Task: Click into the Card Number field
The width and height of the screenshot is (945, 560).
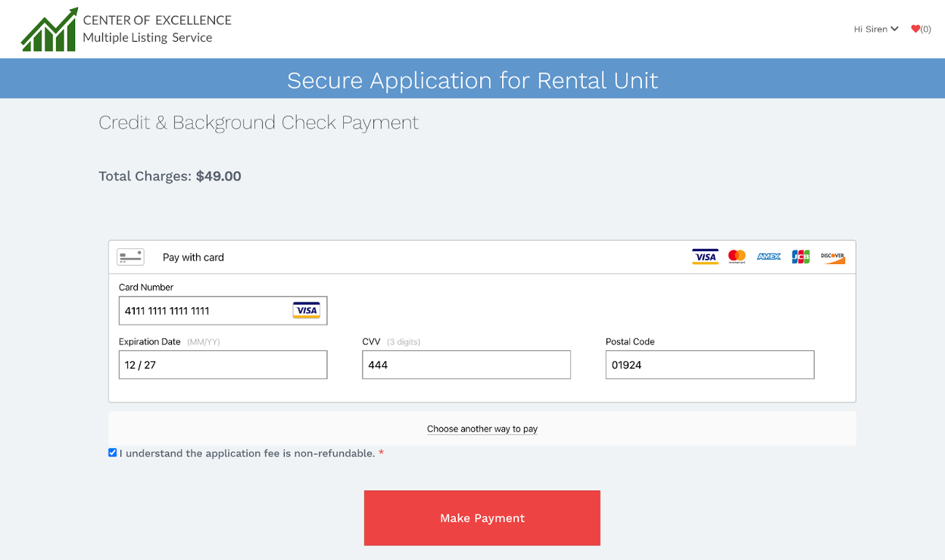Action: tap(204, 310)
